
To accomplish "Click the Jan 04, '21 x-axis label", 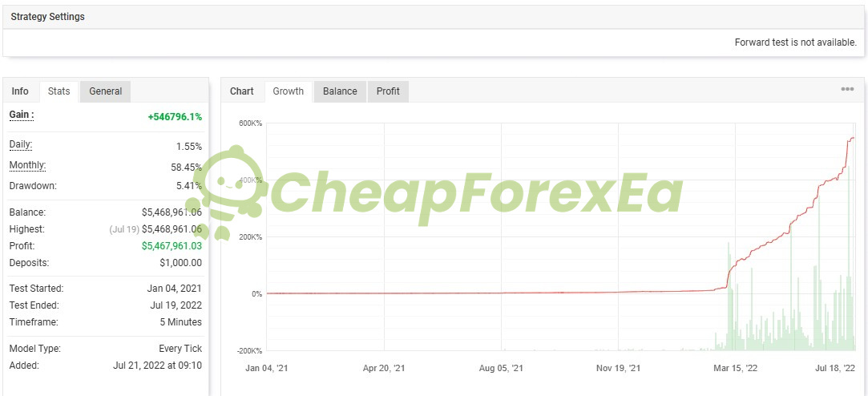I will point(267,368).
